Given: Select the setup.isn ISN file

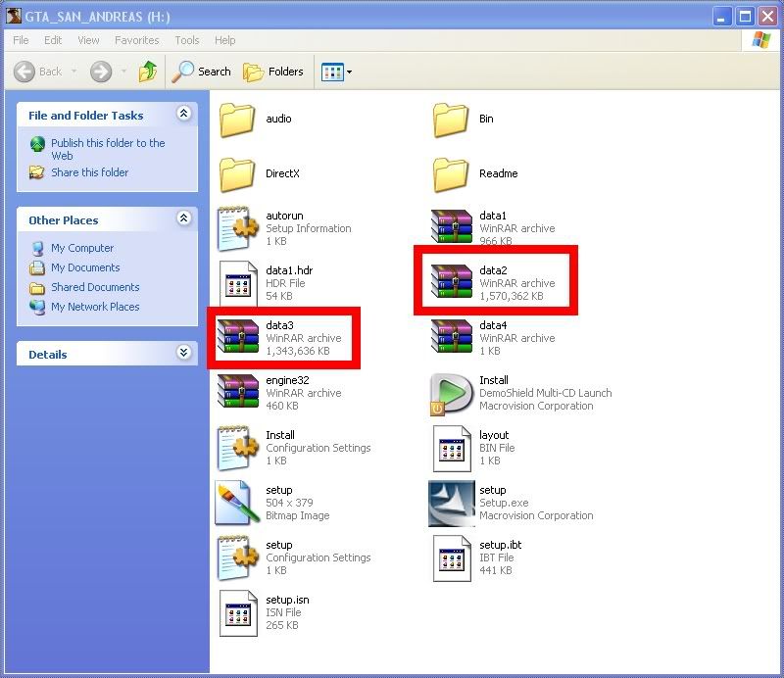Looking at the screenshot, I should 264,613.
